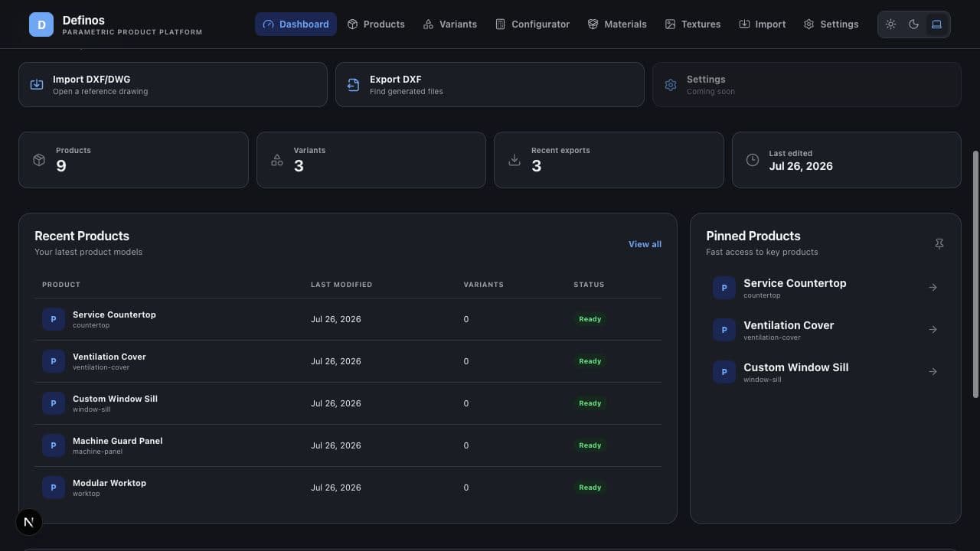Click Modular Worktop last modified date
Screen dimensions: 980x551
(335, 487)
